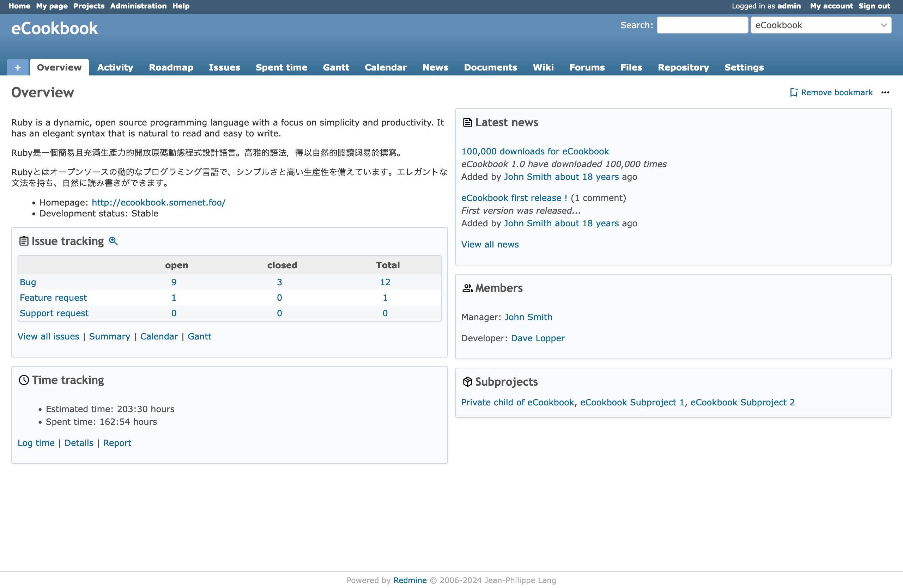Click the 9 open Bug issues
Screen dimensions: 903x588
[x=174, y=282]
